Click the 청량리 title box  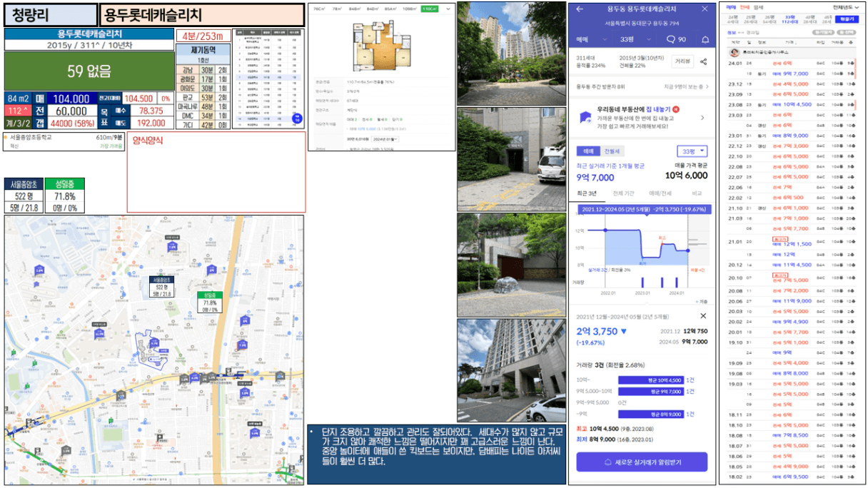pos(50,15)
